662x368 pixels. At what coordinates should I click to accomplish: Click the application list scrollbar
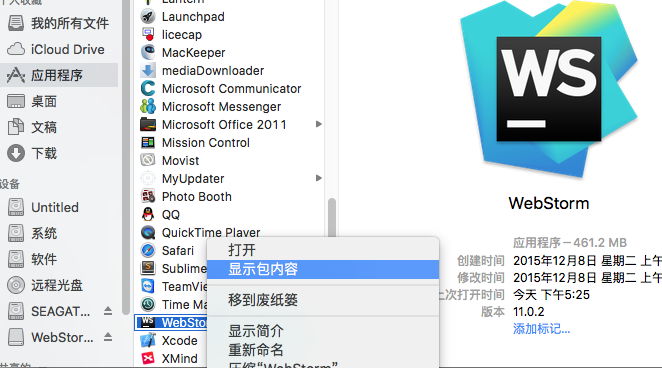(x=332, y=217)
